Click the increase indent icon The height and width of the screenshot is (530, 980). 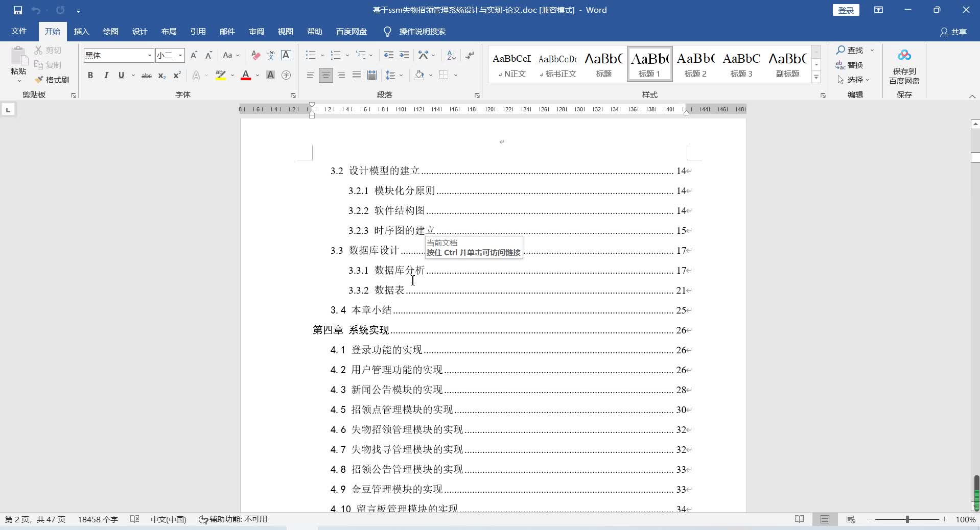404,55
